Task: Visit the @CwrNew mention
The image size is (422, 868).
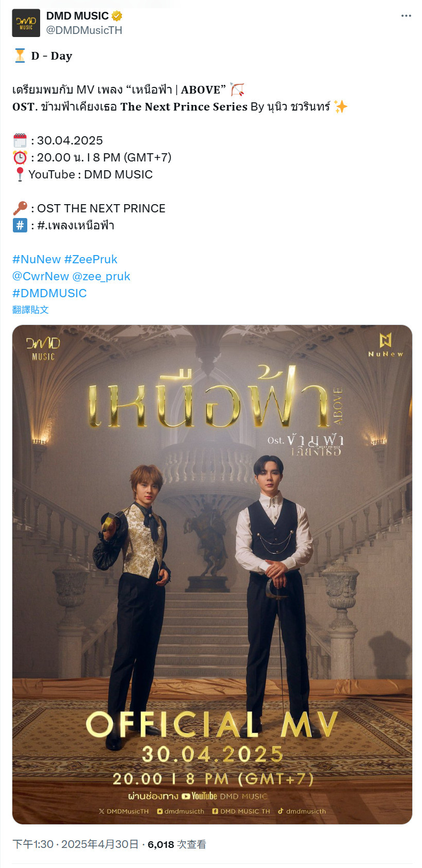Action: click(41, 276)
